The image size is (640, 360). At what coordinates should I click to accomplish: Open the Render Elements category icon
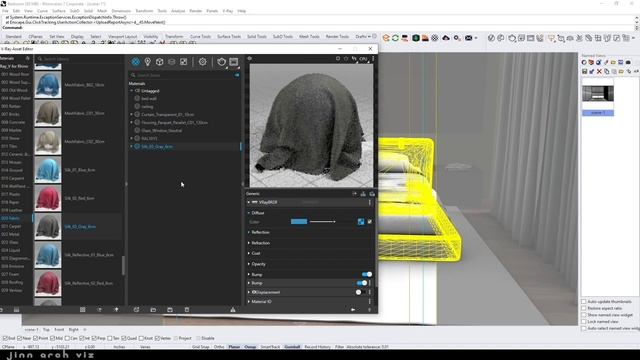(x=171, y=62)
